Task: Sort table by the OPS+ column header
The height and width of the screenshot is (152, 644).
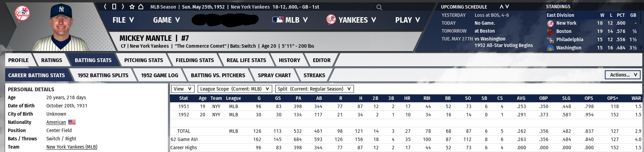Action: (612, 98)
